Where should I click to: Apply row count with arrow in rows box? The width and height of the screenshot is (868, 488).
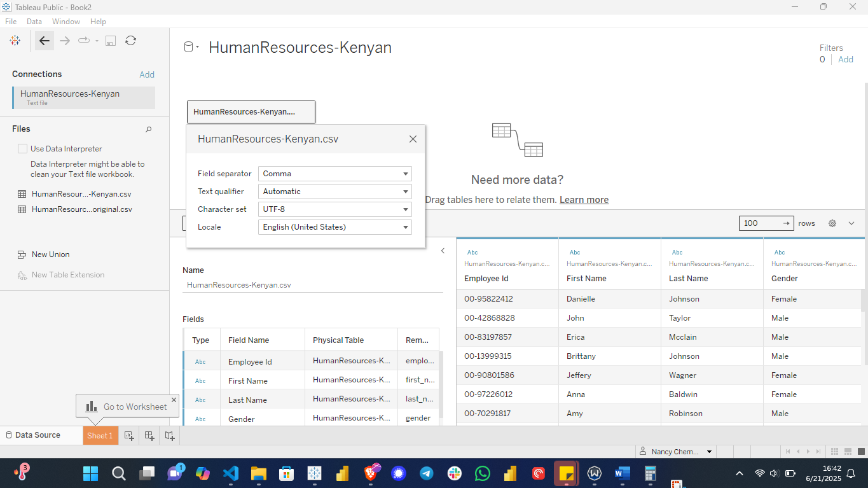[x=787, y=223]
